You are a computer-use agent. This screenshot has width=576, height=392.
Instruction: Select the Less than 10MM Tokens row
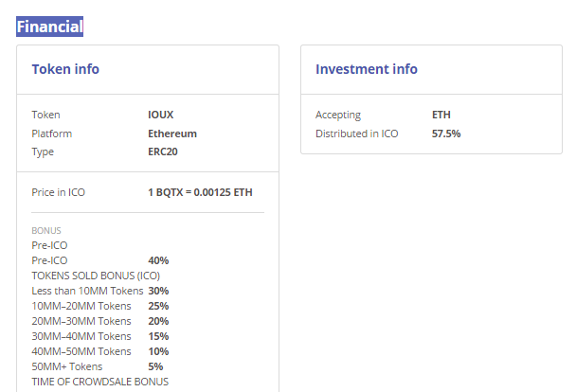pyautogui.click(x=87, y=291)
